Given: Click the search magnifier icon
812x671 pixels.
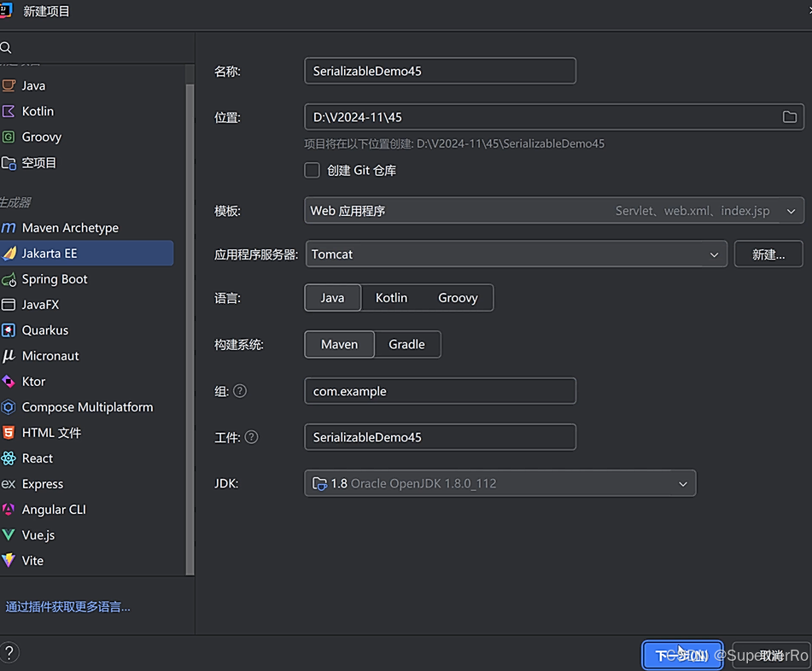Looking at the screenshot, I should [x=6, y=48].
